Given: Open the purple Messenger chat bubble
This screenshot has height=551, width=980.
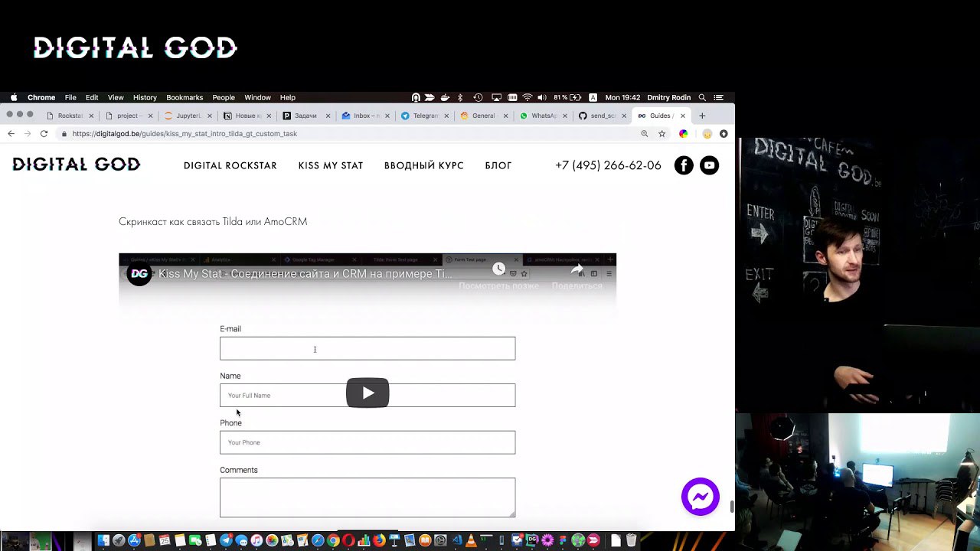Looking at the screenshot, I should (x=701, y=497).
